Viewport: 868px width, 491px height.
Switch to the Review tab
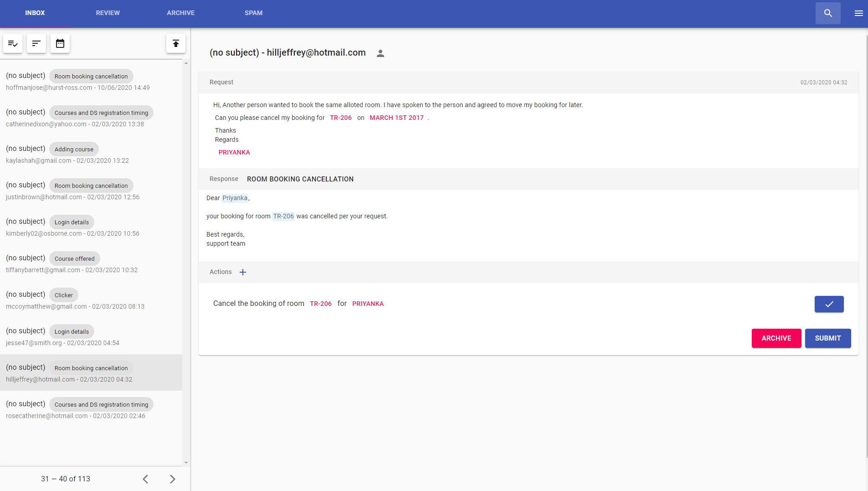pos(108,13)
